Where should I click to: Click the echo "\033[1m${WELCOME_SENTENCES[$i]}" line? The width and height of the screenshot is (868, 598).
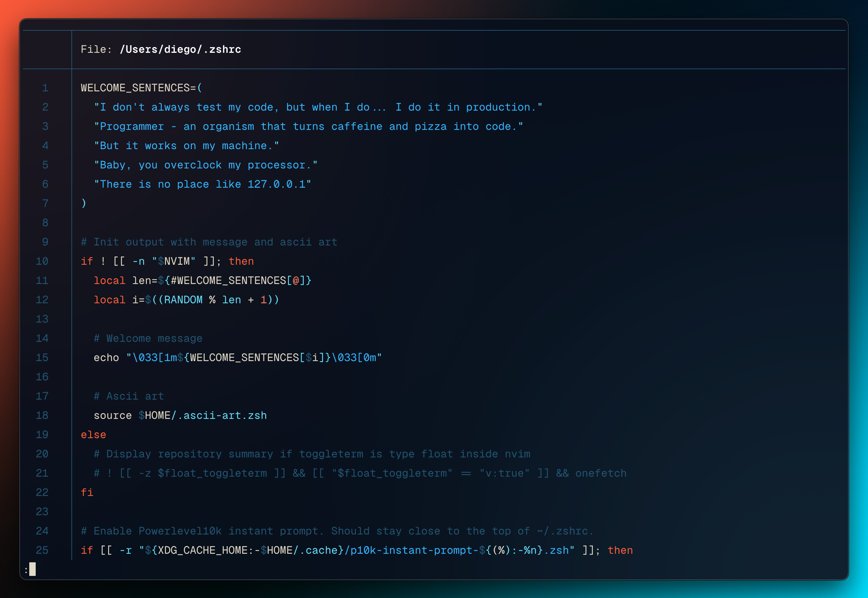coord(238,358)
